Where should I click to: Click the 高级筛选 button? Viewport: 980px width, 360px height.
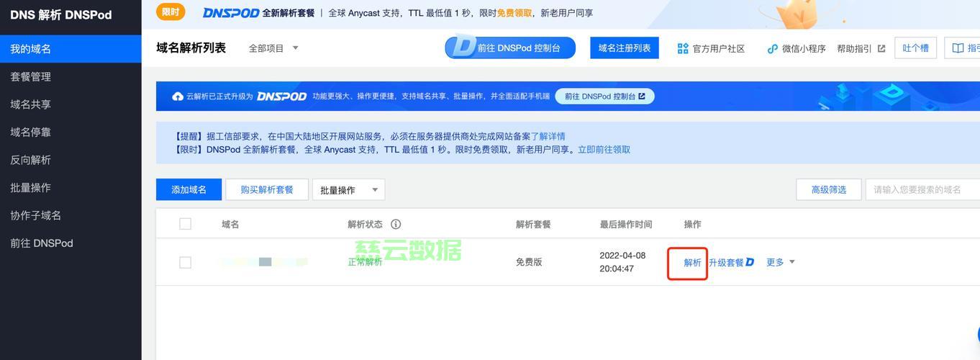[x=828, y=189]
